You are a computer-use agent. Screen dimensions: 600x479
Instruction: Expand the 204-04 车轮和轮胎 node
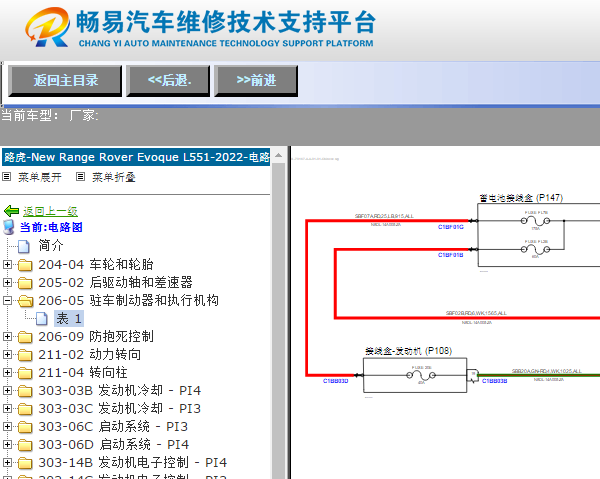(x=7, y=264)
